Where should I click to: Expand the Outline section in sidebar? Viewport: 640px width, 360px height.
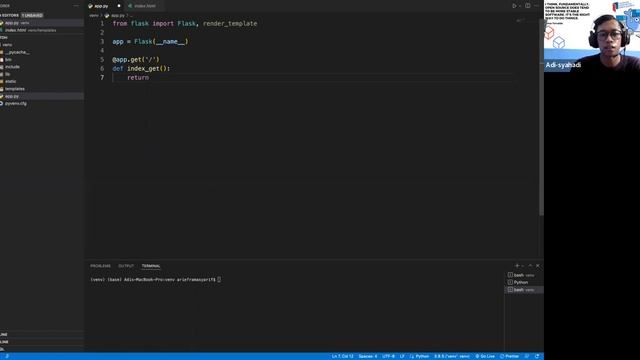[42, 334]
